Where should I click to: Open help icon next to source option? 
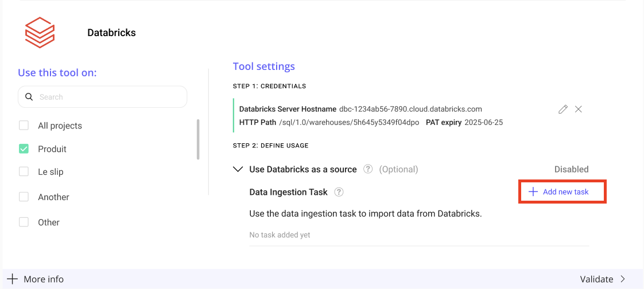point(368,169)
